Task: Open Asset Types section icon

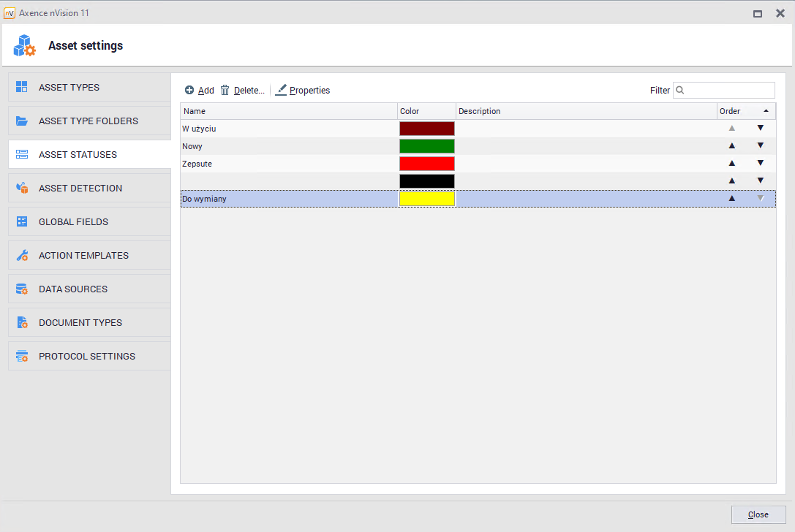Action: 22,87
